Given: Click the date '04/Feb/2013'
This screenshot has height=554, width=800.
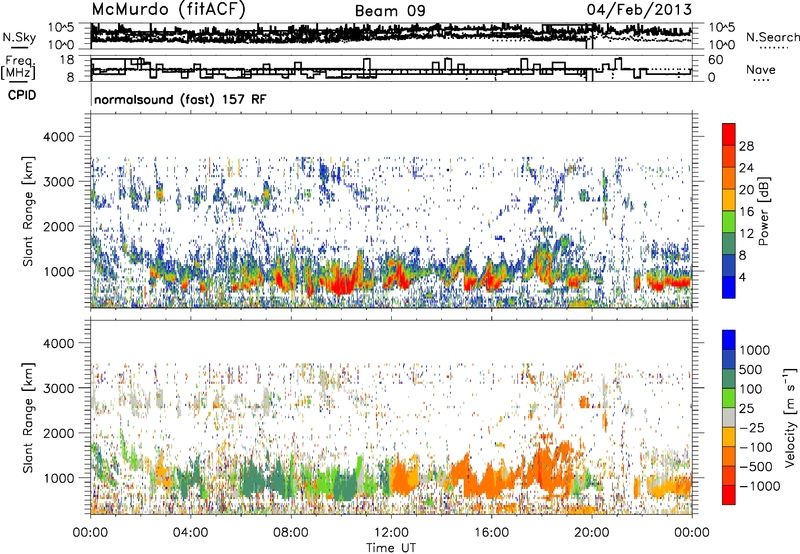Looking at the screenshot, I should (x=639, y=9).
